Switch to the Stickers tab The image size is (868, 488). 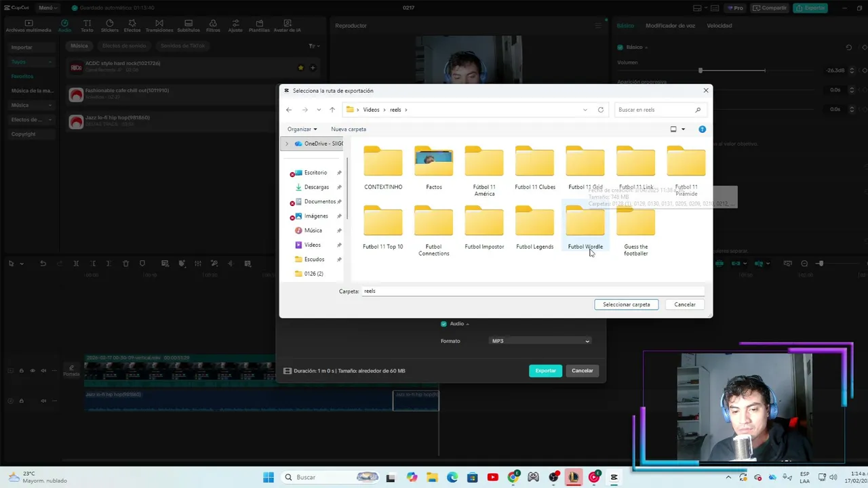[x=109, y=26]
